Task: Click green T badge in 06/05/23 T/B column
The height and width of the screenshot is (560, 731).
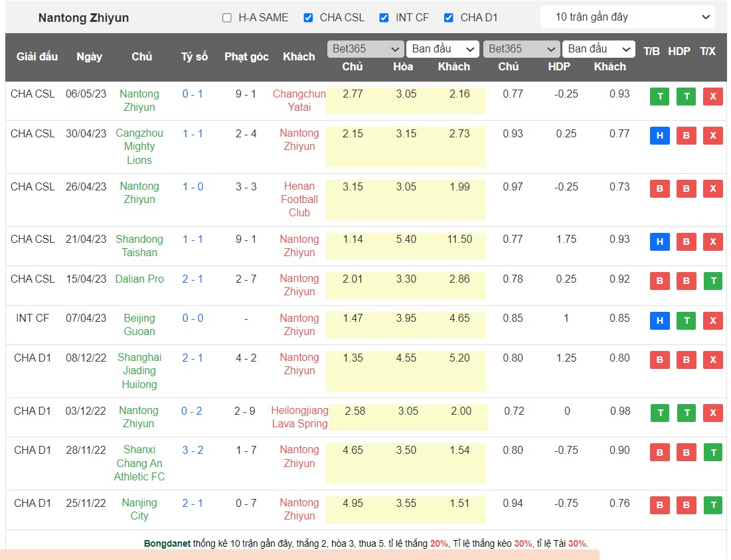Action: click(x=659, y=97)
